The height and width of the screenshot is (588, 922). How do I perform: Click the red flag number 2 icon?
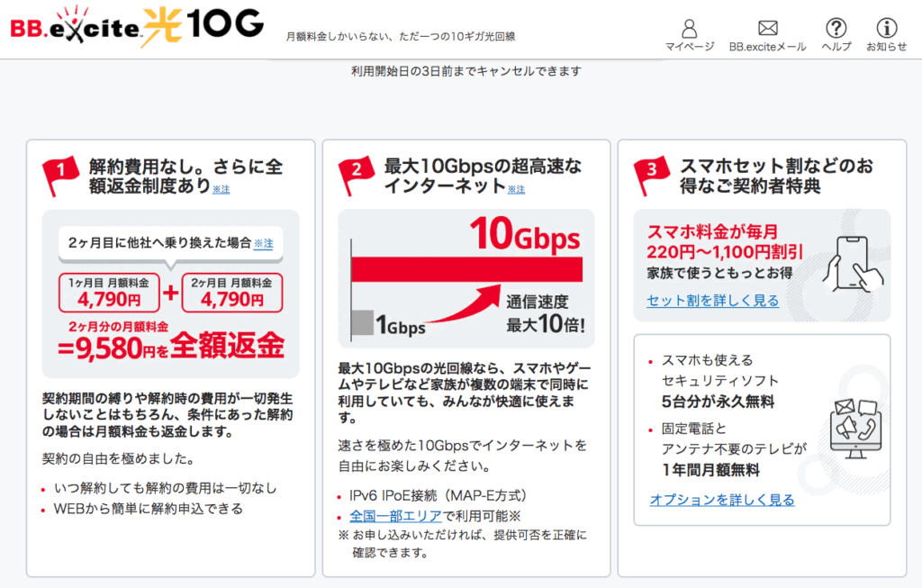point(356,175)
